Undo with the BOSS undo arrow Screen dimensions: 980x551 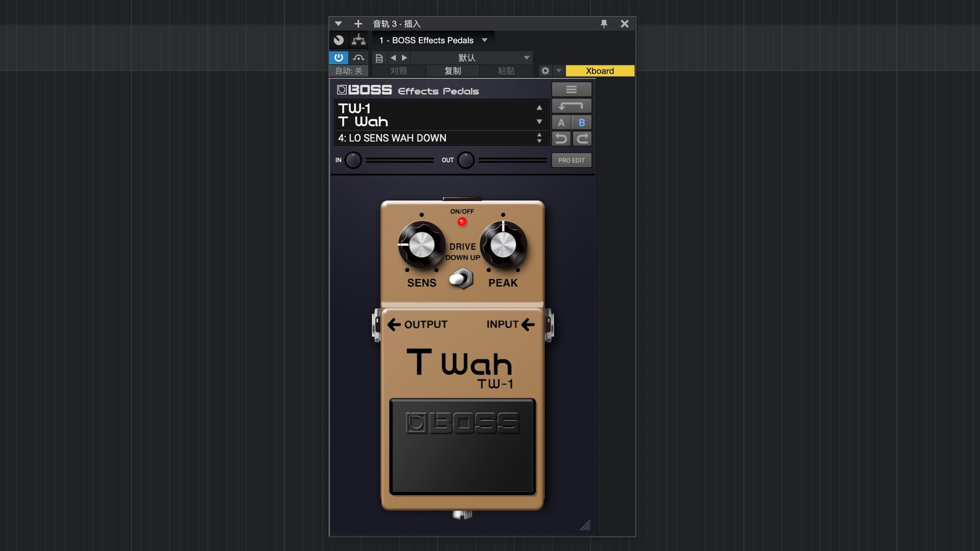561,139
